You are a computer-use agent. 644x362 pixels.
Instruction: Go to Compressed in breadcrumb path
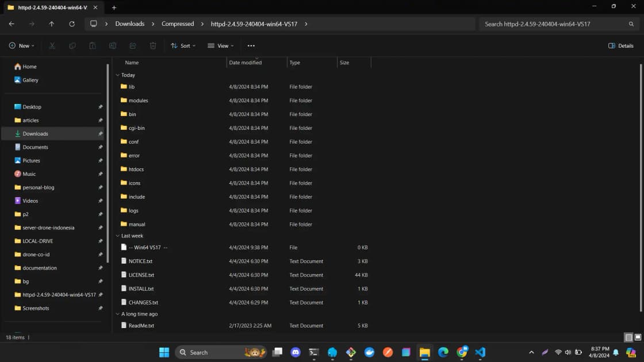coord(178,24)
